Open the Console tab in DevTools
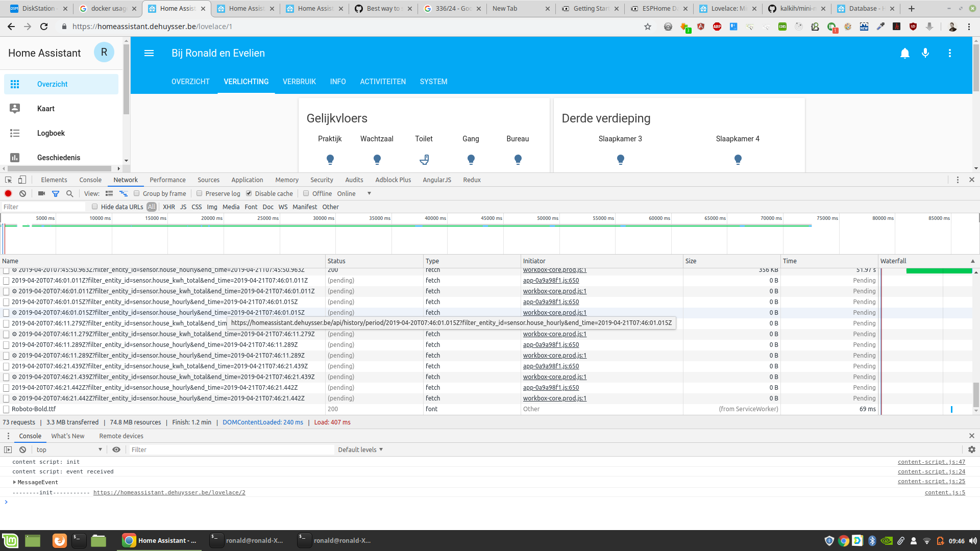Image resolution: width=980 pixels, height=551 pixels. [90, 180]
